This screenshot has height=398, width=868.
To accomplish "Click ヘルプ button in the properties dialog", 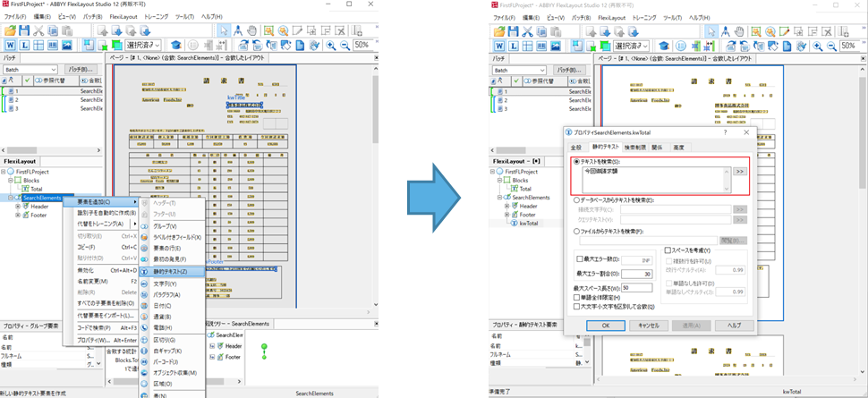I will (x=734, y=326).
